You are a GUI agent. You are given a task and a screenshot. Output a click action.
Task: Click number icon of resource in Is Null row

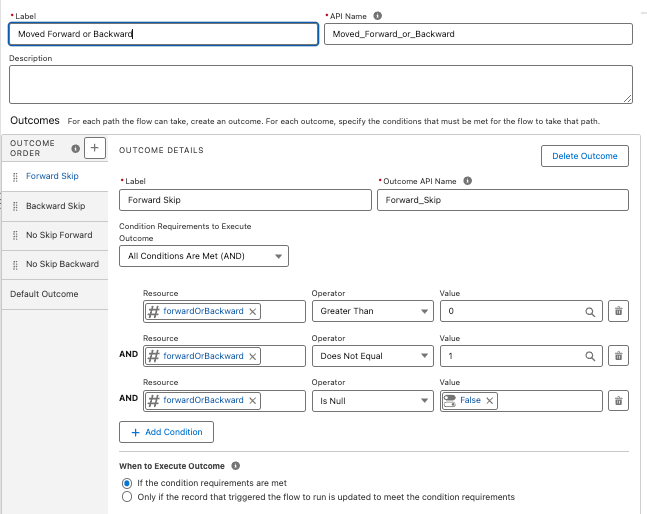[153, 401]
